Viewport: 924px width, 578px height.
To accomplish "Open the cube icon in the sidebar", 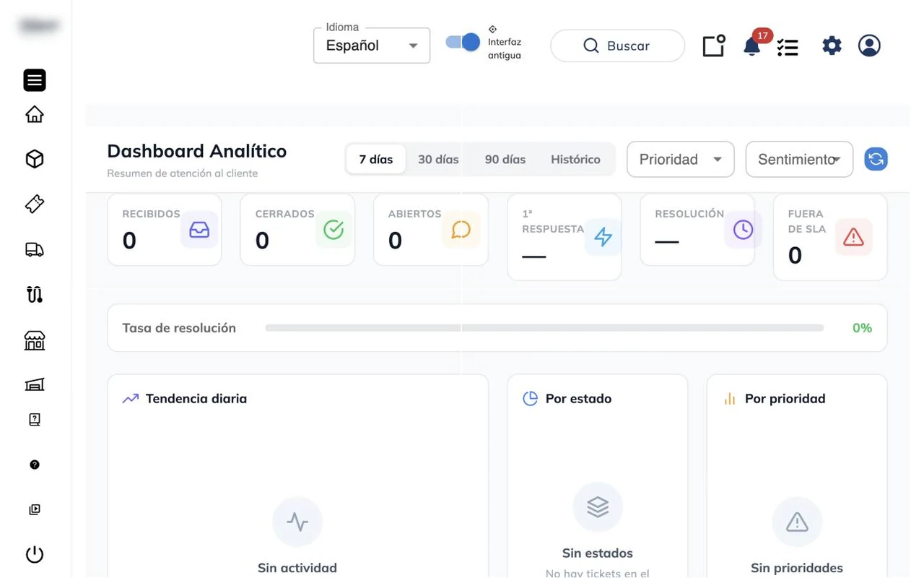I will click(x=35, y=159).
